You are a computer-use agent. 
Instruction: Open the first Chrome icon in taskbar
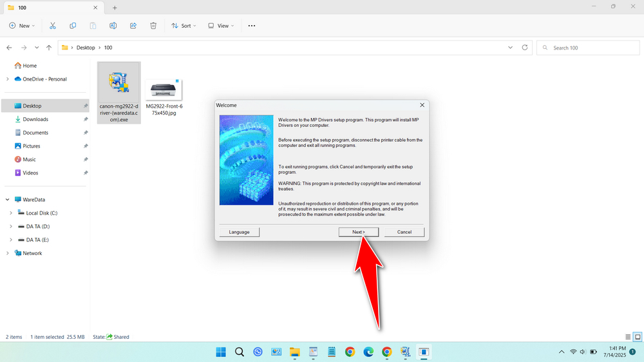coord(350,352)
